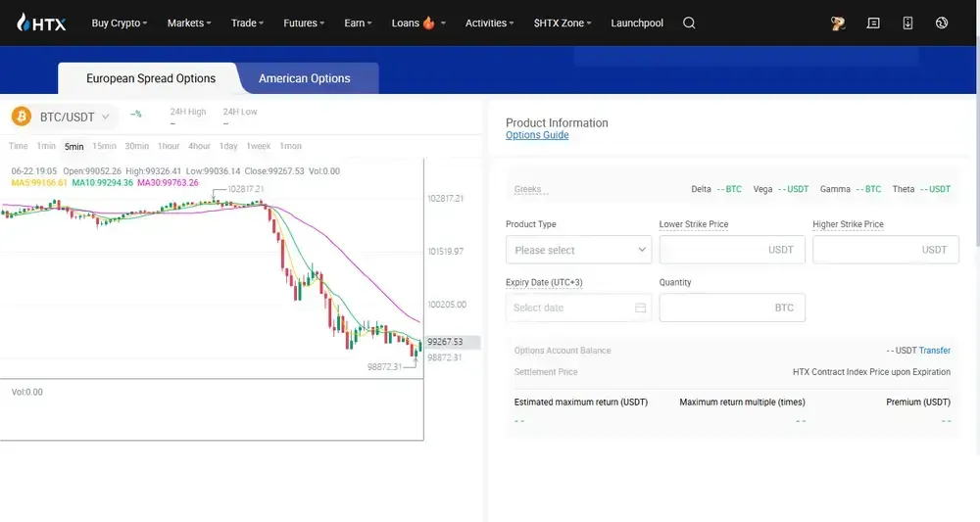Open the Launchpool page
The image size is (980, 522).
[x=637, y=24]
